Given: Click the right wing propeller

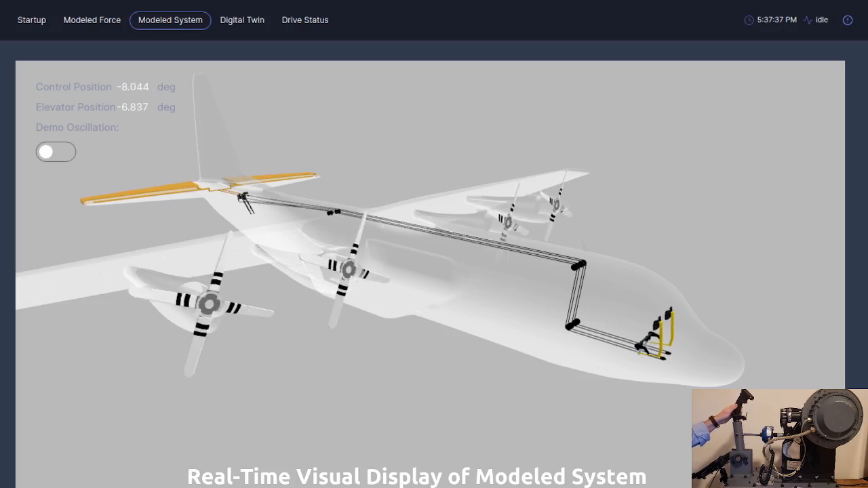Looking at the screenshot, I should pyautogui.click(x=507, y=221).
